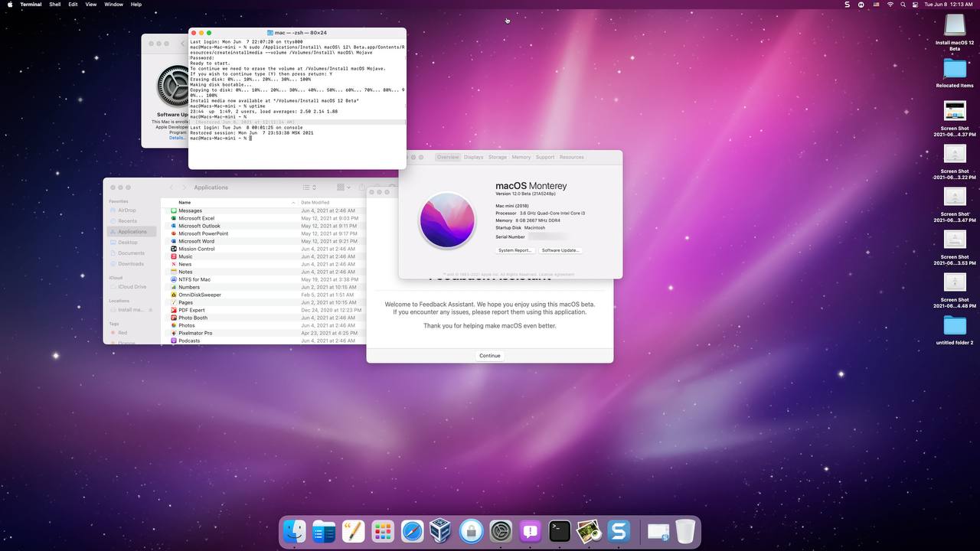The width and height of the screenshot is (980, 551).
Task: Click the Snagit menu bar icon
Action: [847, 5]
